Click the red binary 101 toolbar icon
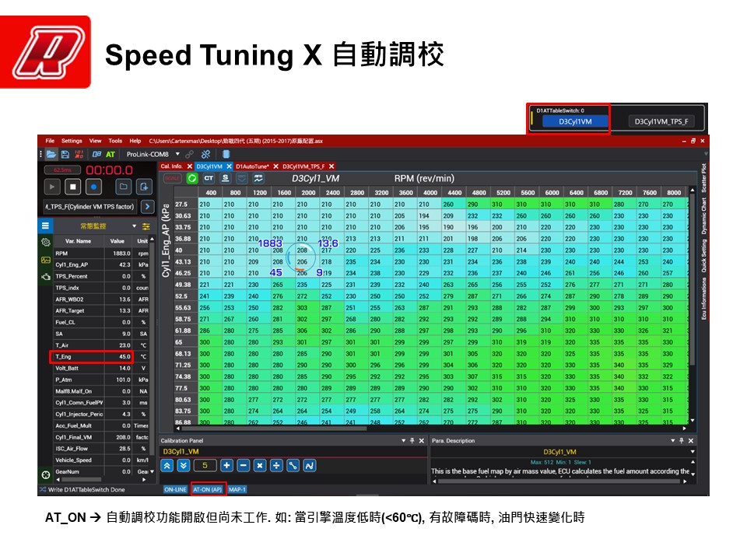 pos(79,154)
